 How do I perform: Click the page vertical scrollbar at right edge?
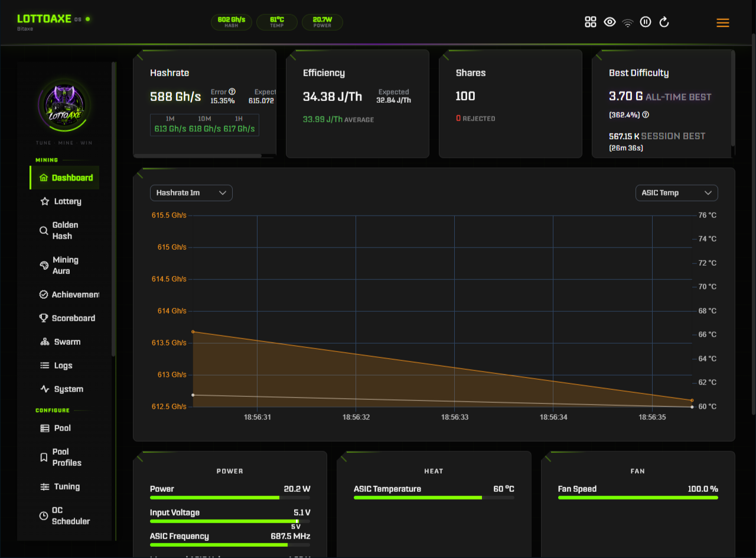click(x=753, y=223)
